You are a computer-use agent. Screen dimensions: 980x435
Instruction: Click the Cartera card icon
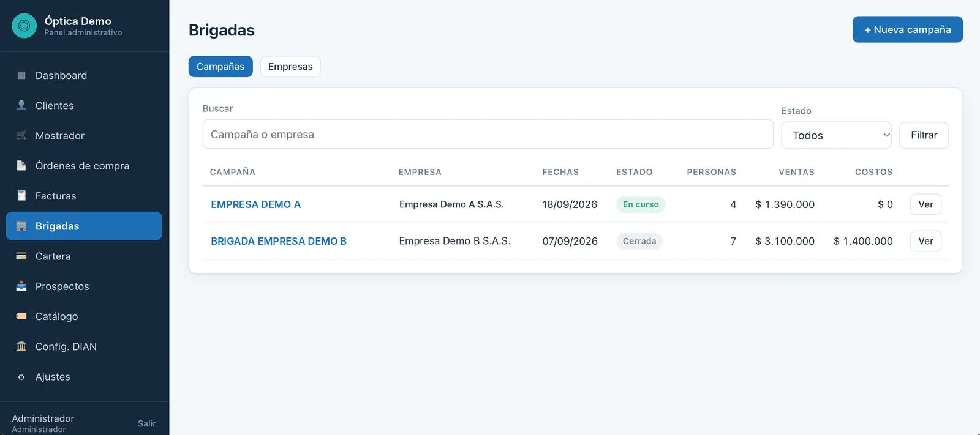21,256
